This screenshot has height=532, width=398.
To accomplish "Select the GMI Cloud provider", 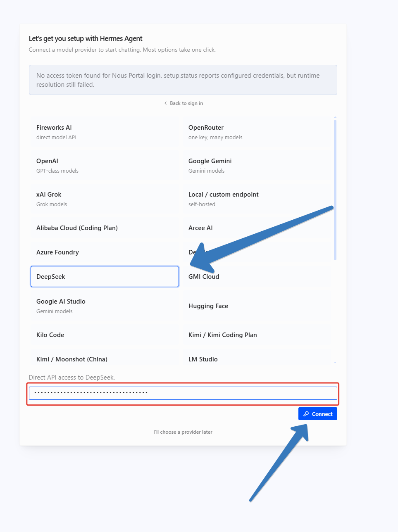I will pyautogui.click(x=257, y=277).
